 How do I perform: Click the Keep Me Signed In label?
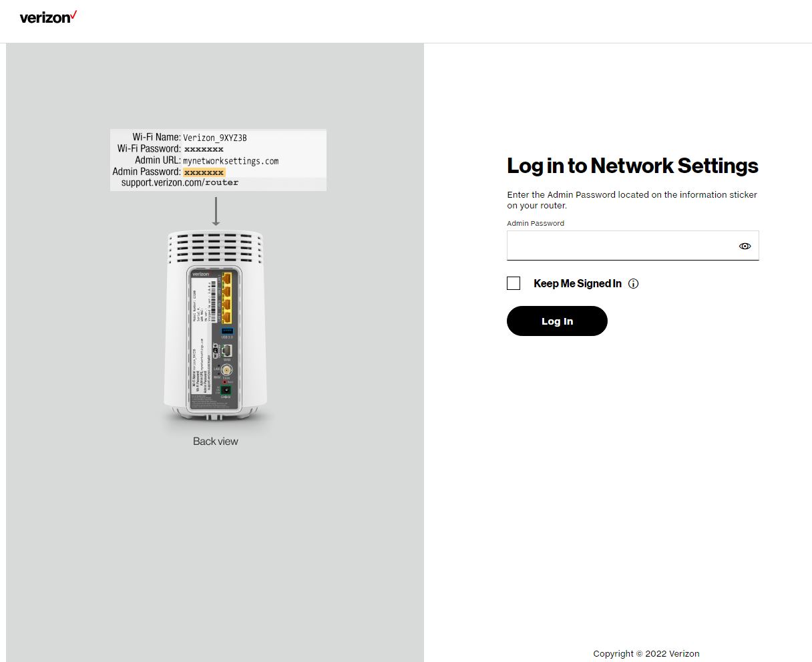point(578,283)
